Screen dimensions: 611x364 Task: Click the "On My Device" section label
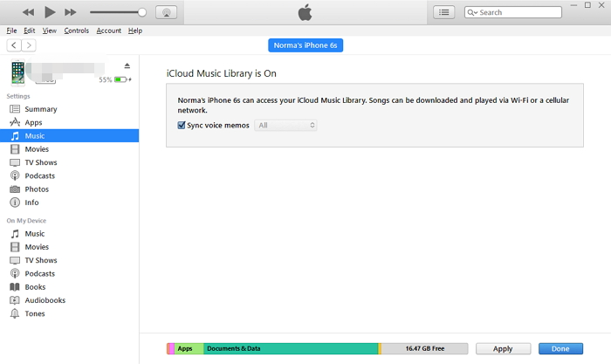26,221
